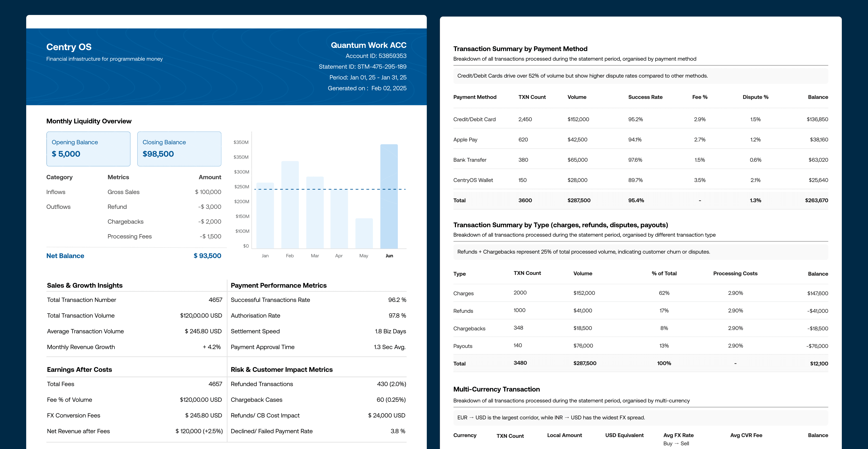Click the Chargebacks type row

pyautogui.click(x=469, y=328)
